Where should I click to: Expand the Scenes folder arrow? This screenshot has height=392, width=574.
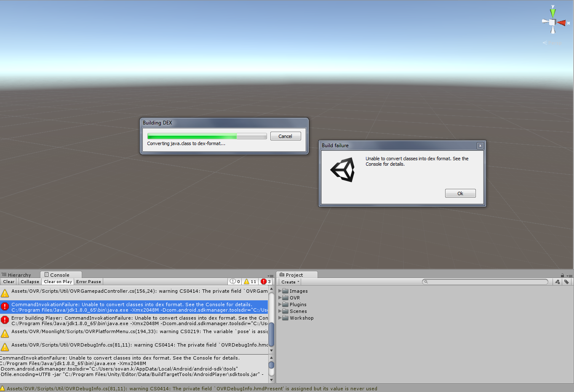[280, 311]
